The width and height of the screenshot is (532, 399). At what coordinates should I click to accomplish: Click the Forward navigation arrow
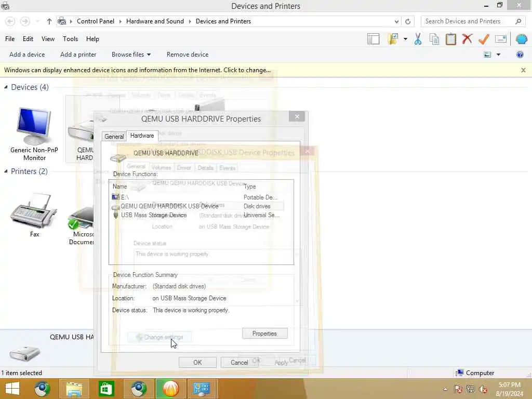(x=25, y=21)
